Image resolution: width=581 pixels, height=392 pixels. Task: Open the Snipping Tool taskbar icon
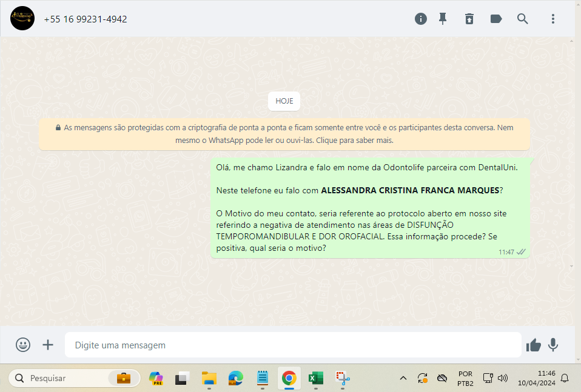(343, 378)
